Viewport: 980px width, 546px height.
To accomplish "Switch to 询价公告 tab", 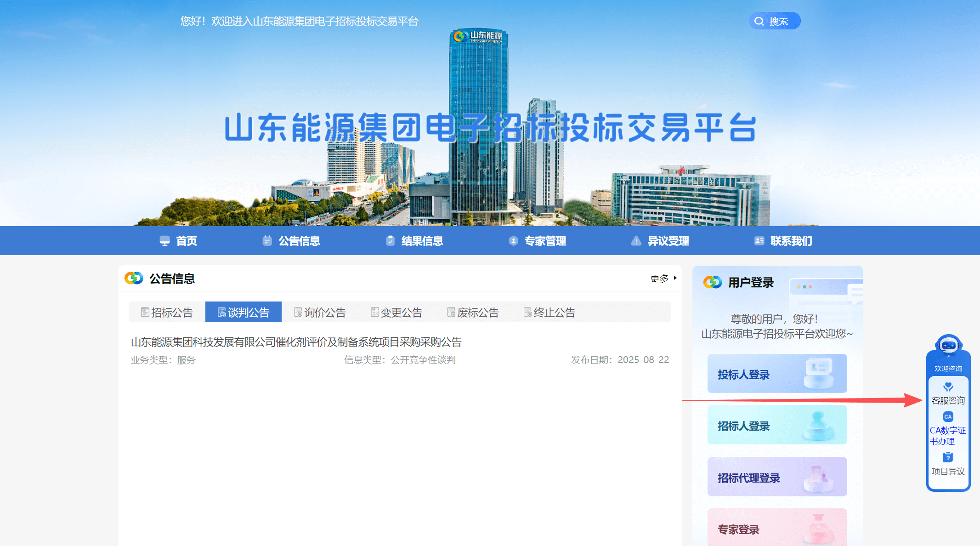I will [x=320, y=313].
